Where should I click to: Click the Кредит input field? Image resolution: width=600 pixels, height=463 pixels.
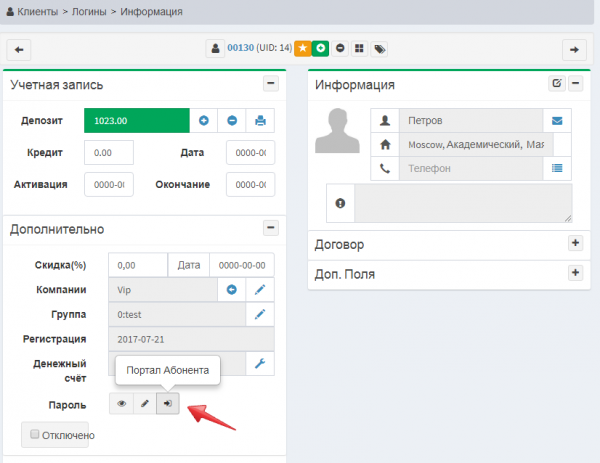(x=108, y=153)
